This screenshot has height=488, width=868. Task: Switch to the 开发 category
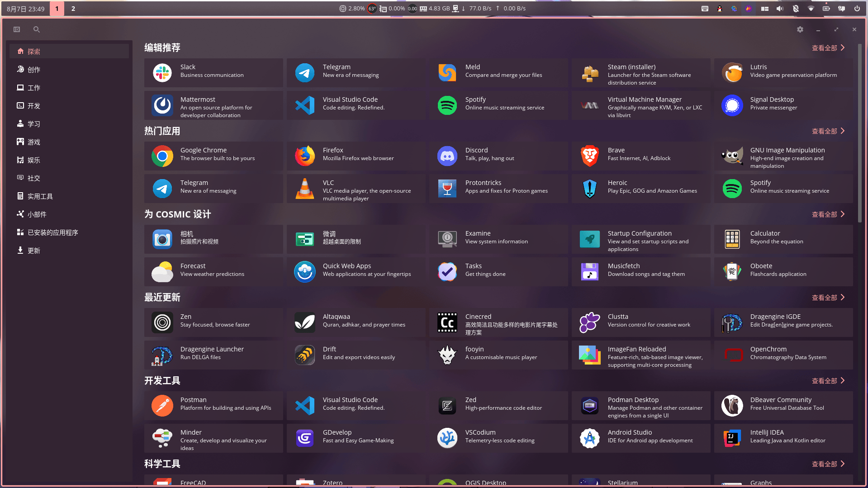[x=69, y=105]
